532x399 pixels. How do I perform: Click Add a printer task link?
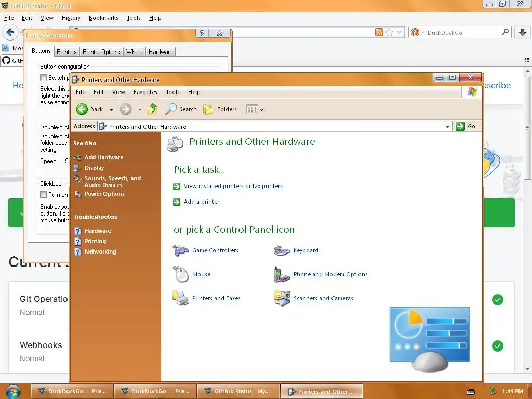coord(202,202)
